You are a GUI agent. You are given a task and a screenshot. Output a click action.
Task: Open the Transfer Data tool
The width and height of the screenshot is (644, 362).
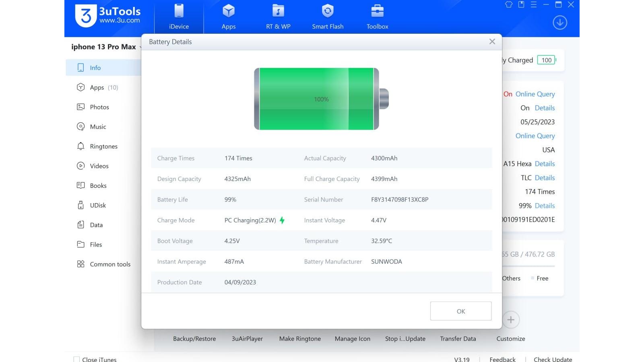(458, 339)
